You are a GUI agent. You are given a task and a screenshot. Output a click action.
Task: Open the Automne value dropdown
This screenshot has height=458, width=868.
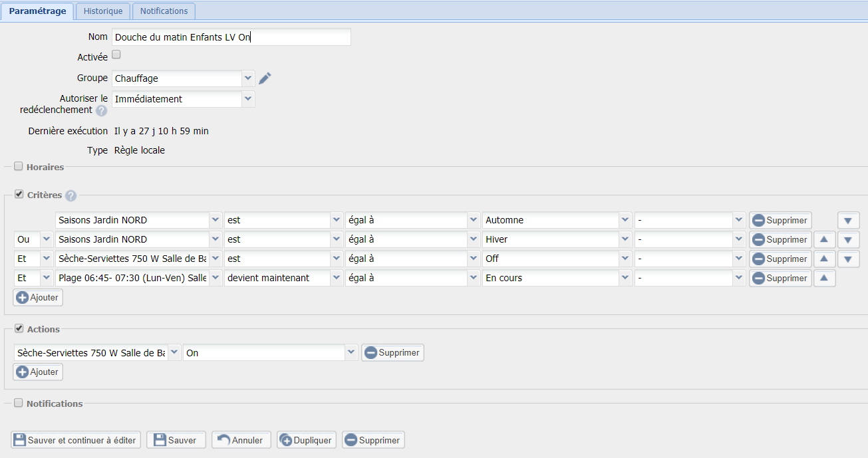(x=625, y=220)
